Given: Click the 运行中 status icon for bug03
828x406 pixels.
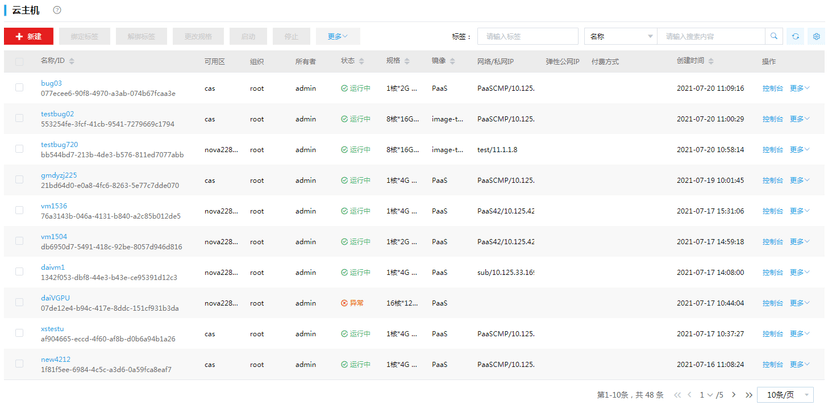Looking at the screenshot, I should click(345, 89).
